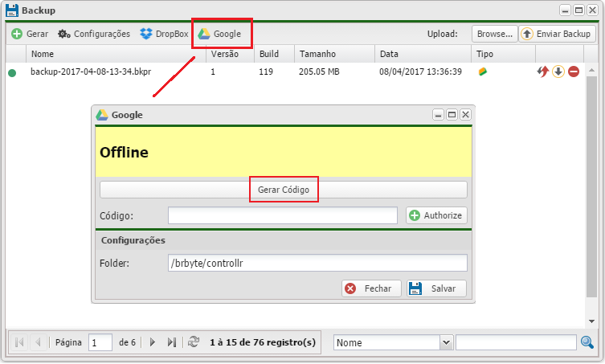Viewport: 605px width, 364px height.
Task: Click the Google Drive toolbar button
Action: tap(220, 34)
